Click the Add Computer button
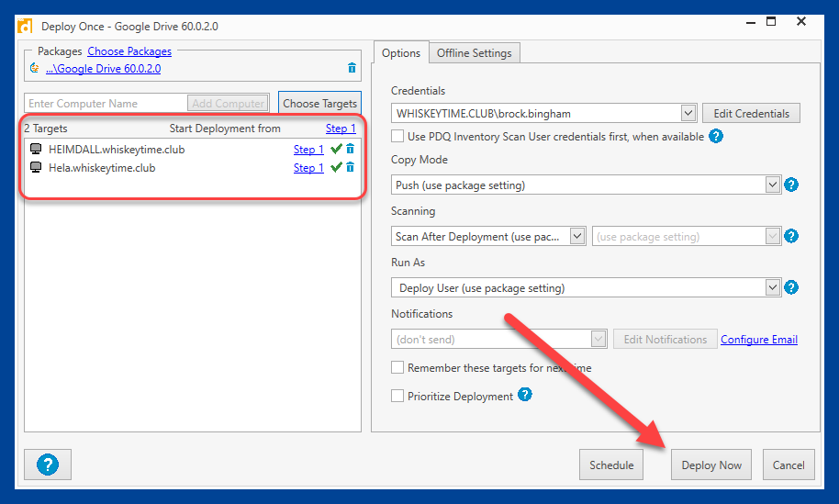 tap(228, 103)
